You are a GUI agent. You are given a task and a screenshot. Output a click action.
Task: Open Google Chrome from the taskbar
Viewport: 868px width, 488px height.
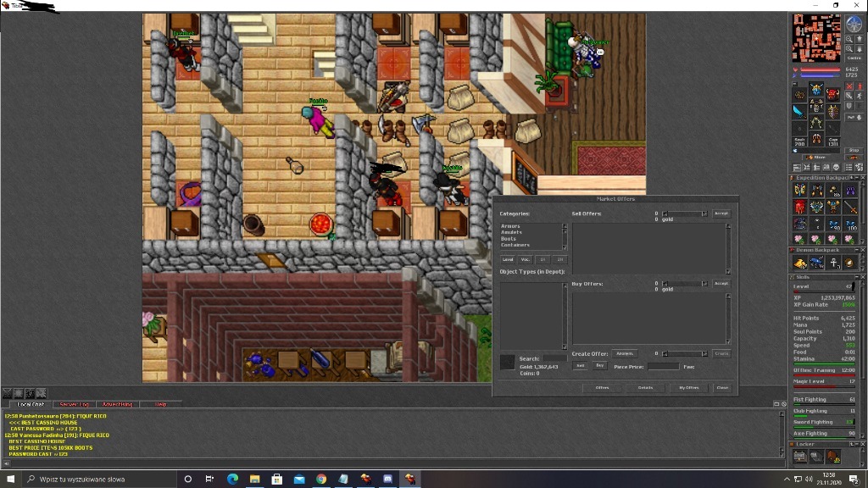tap(321, 480)
